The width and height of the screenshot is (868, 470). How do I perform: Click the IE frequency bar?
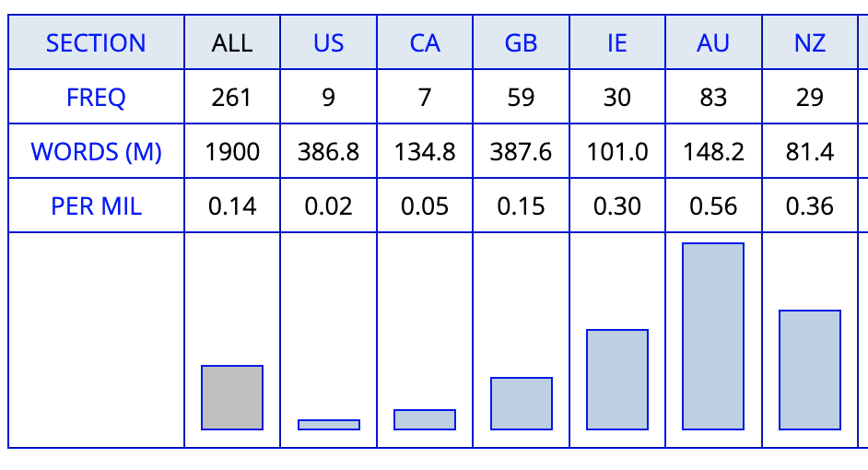617,380
